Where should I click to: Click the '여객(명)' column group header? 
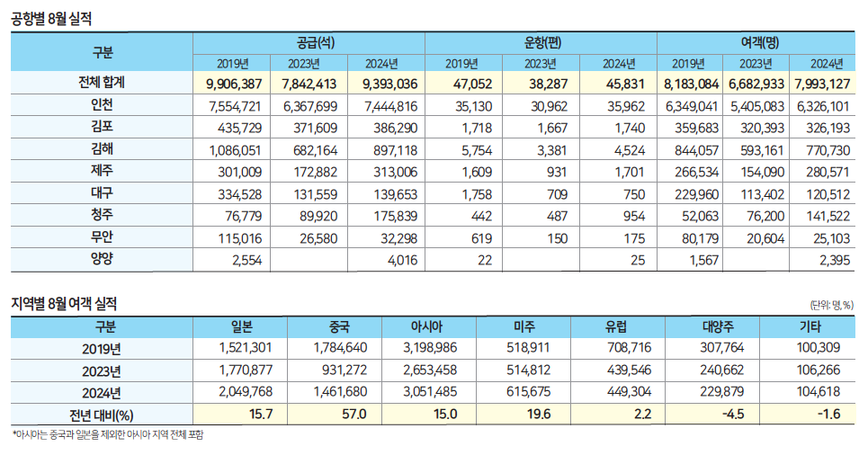coord(760,43)
